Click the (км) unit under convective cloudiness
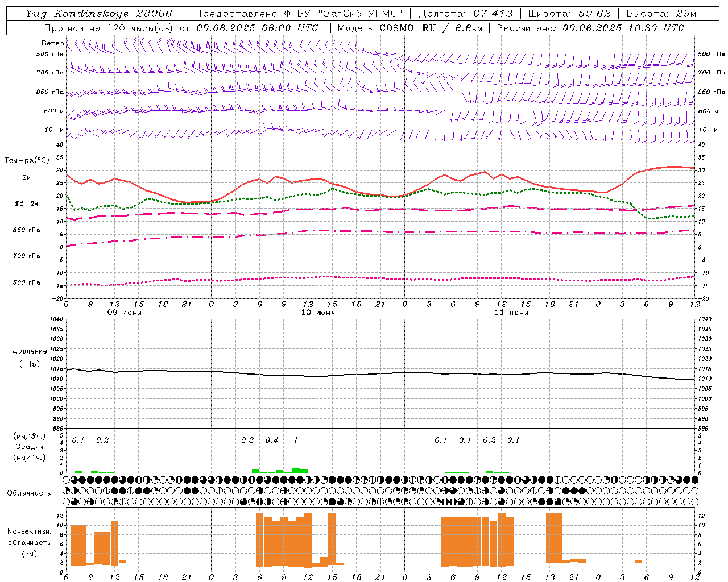The height and width of the screenshot is (582, 728). (x=29, y=554)
